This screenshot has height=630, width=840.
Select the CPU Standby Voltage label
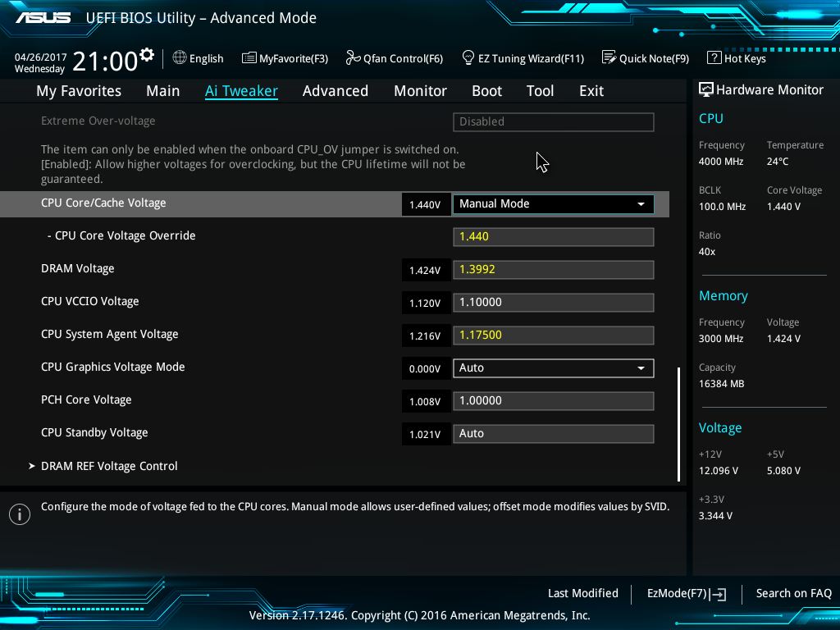tap(94, 433)
